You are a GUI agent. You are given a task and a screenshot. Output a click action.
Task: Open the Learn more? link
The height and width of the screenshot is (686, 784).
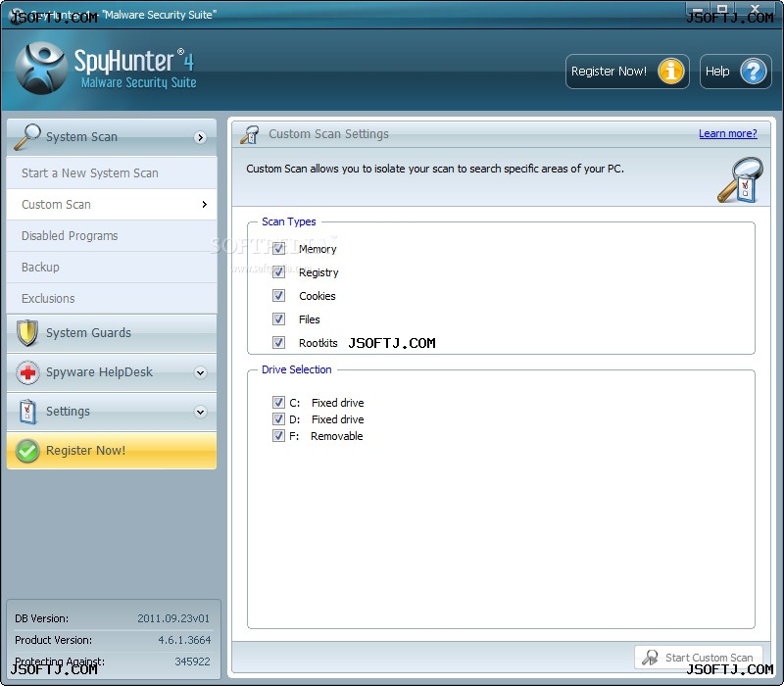(728, 133)
